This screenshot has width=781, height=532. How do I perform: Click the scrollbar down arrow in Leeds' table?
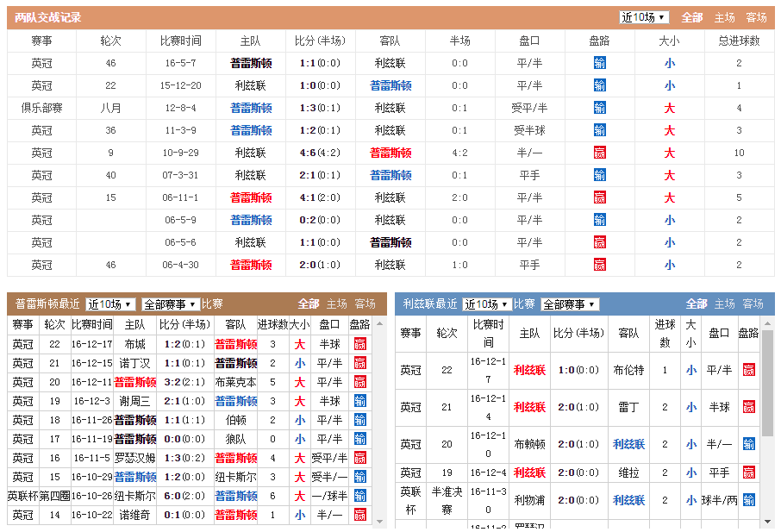point(767,520)
